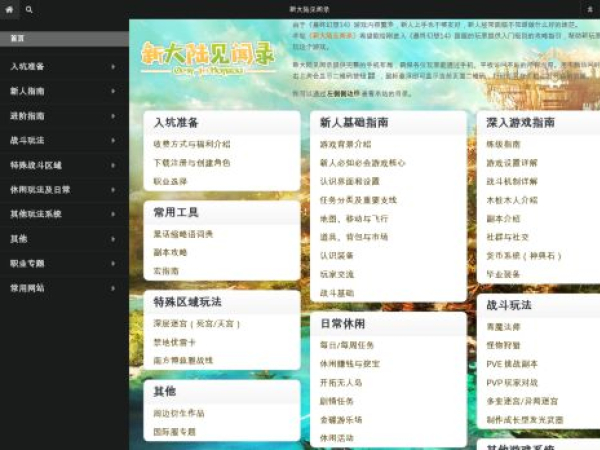The height and width of the screenshot is (450, 600).
Task: Expand the 入坑准备 sidebar arrow
Action: [x=113, y=67]
